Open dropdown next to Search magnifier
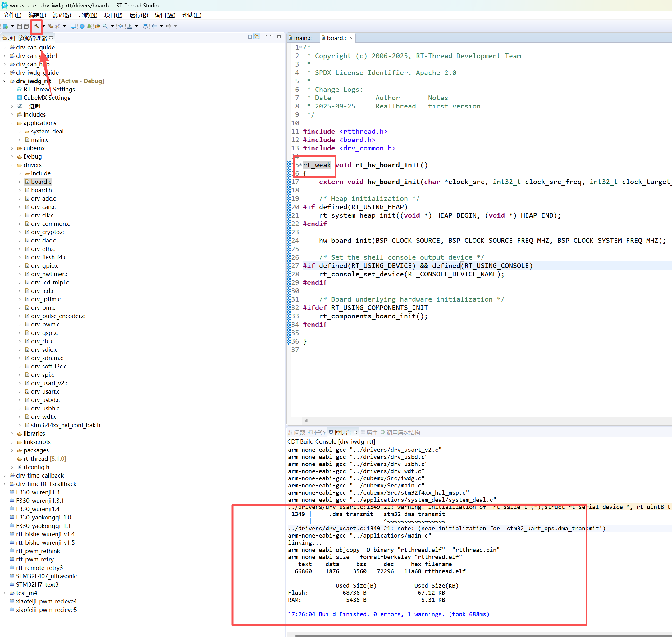This screenshot has width=672, height=637. pos(112,26)
